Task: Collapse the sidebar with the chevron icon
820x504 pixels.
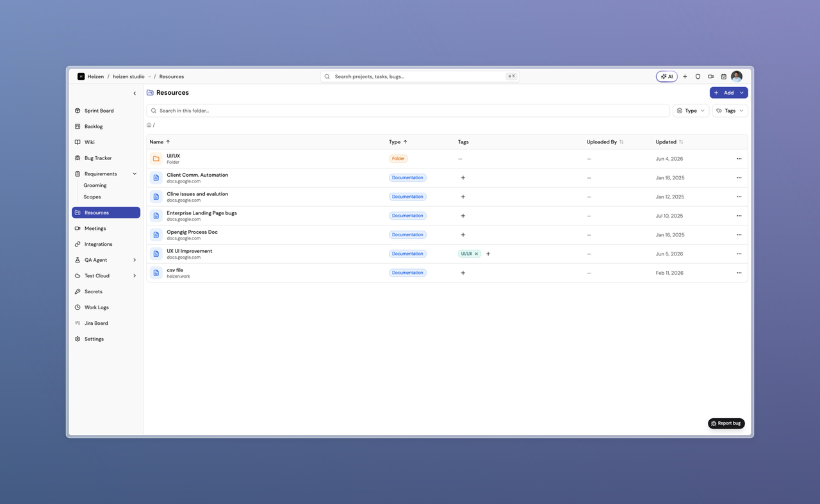Action: pos(135,93)
